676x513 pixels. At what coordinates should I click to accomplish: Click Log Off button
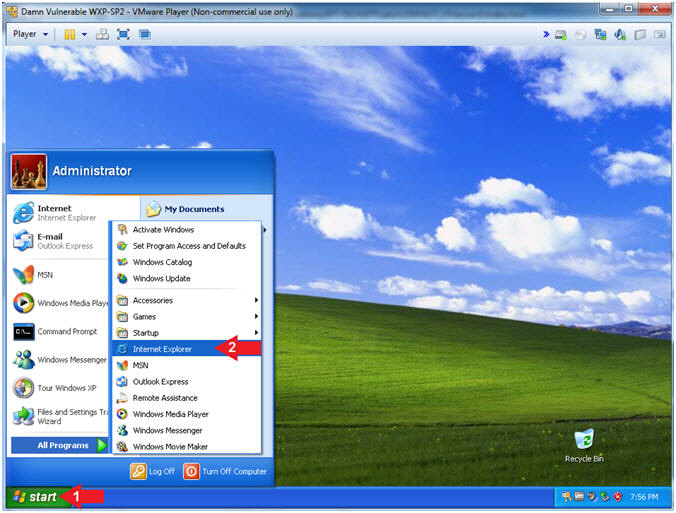pos(153,471)
